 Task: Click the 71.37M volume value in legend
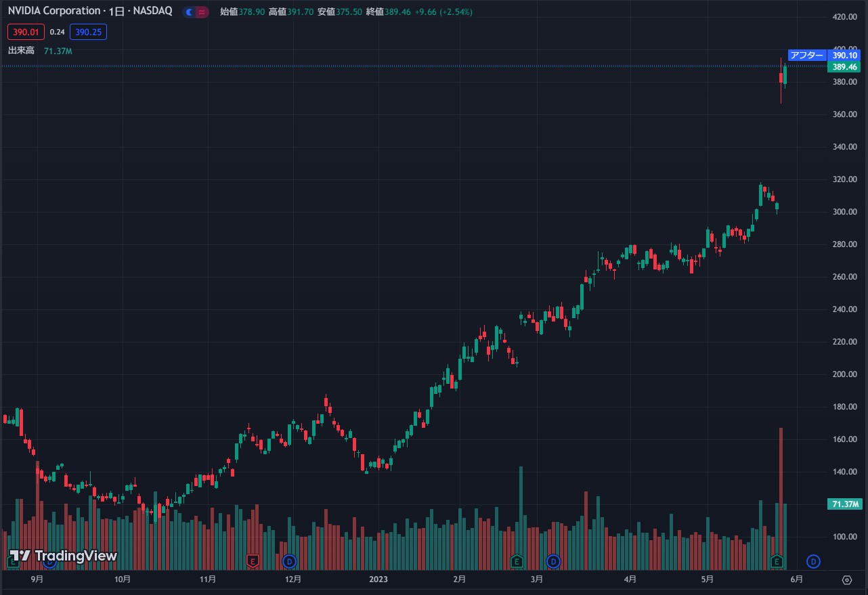[x=58, y=51]
